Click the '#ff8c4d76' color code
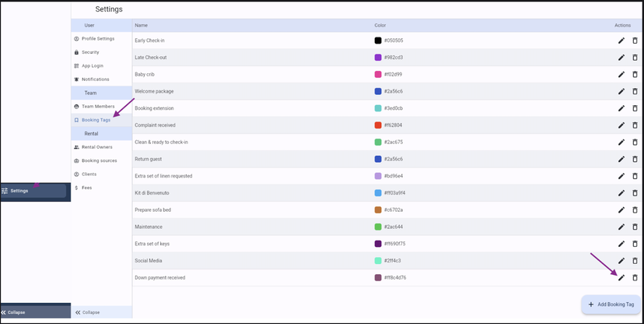 [x=395, y=277]
